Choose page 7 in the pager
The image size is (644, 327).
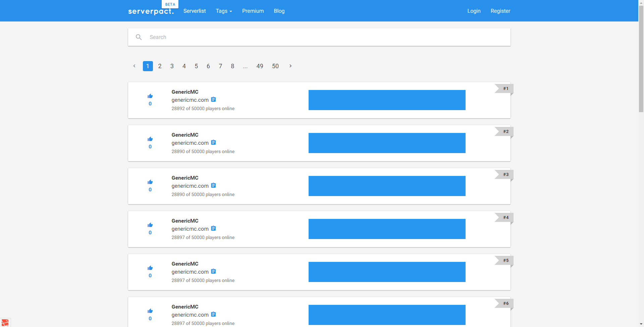tap(220, 66)
